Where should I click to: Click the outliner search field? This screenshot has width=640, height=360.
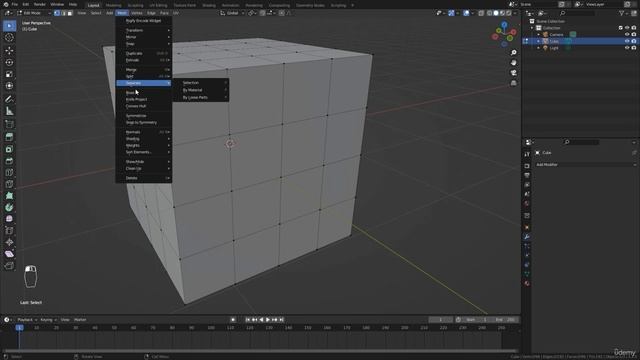click(x=577, y=13)
